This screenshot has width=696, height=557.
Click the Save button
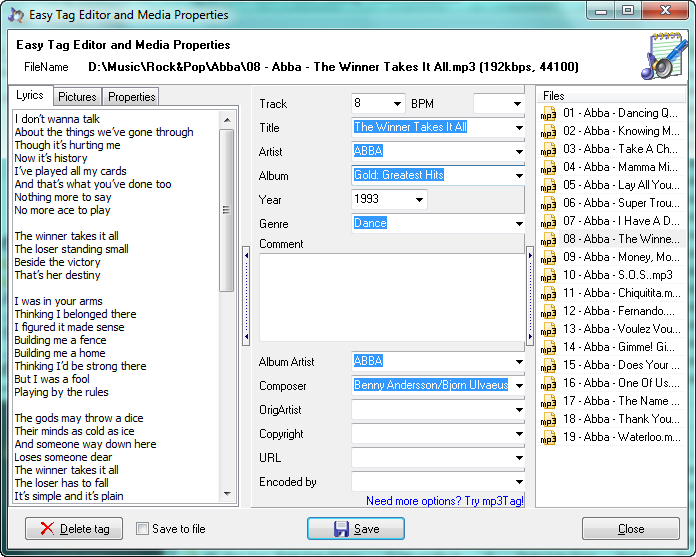[356, 529]
